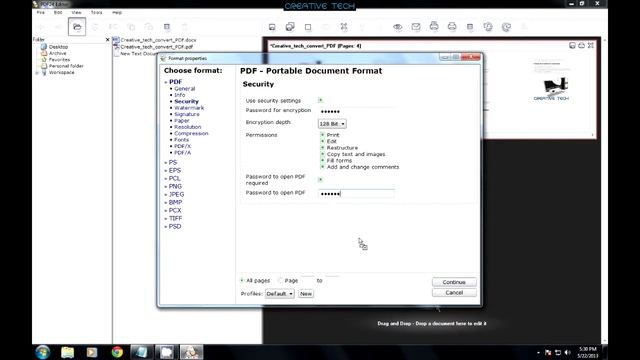The width and height of the screenshot is (640, 360).
Task: Collapse the PDF format tree node
Action: coord(166,82)
